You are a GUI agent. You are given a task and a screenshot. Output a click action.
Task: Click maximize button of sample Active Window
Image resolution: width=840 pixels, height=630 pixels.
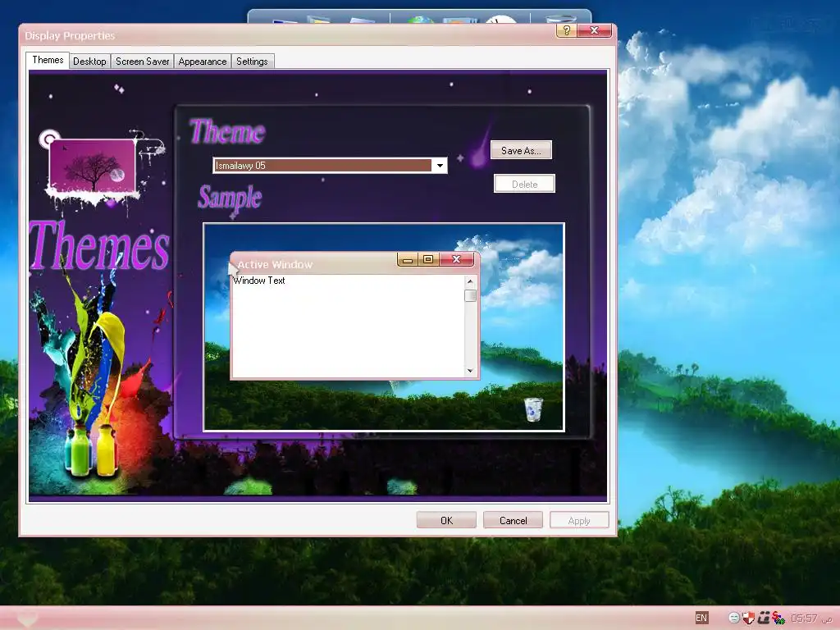tap(428, 260)
